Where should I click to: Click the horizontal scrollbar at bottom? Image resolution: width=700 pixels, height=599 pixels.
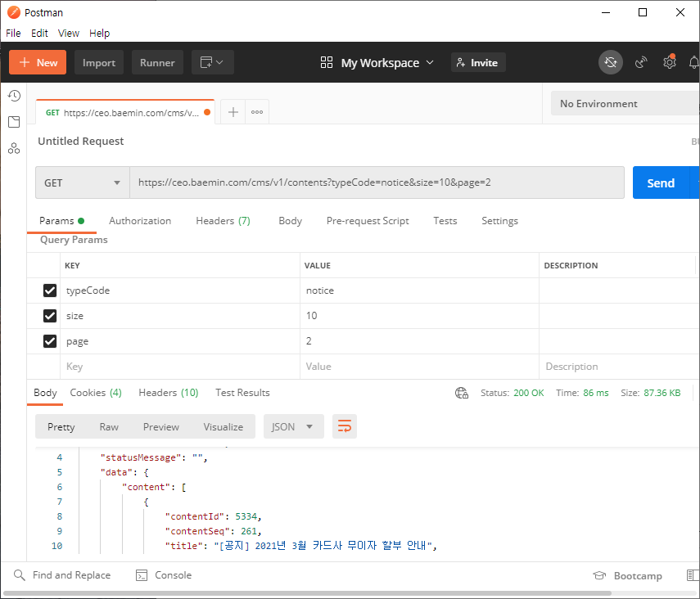click(307, 593)
